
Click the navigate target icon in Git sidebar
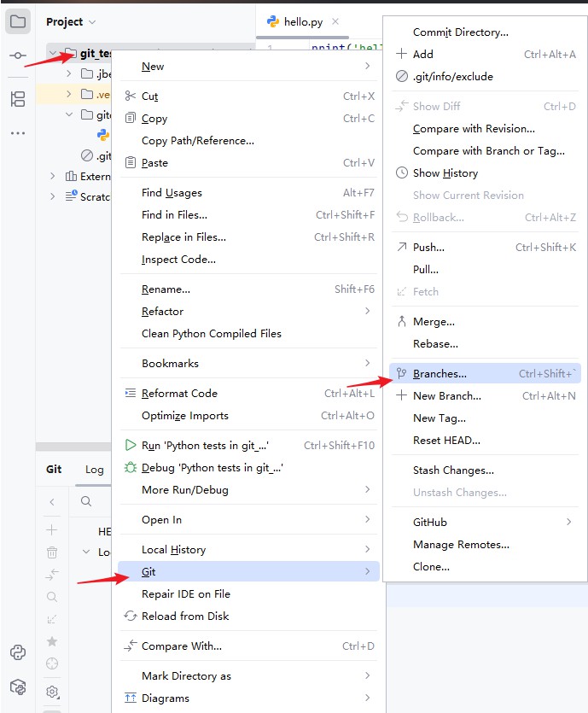(52, 663)
